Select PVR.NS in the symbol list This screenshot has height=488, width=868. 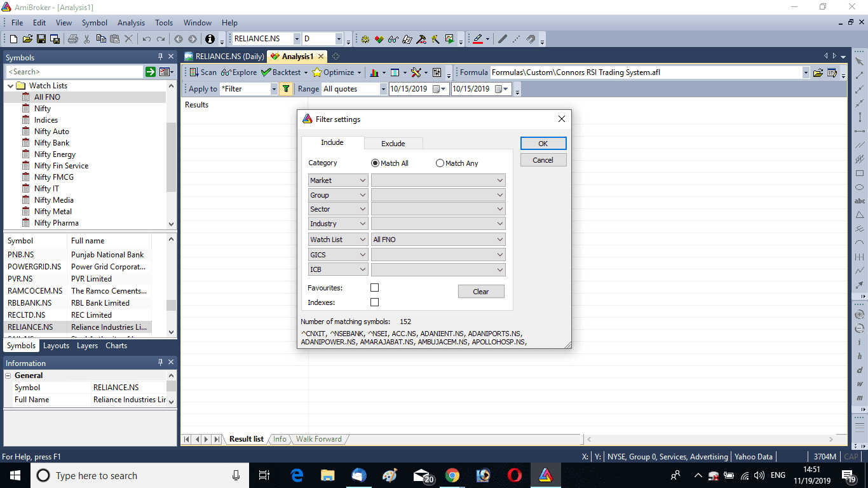78,279
